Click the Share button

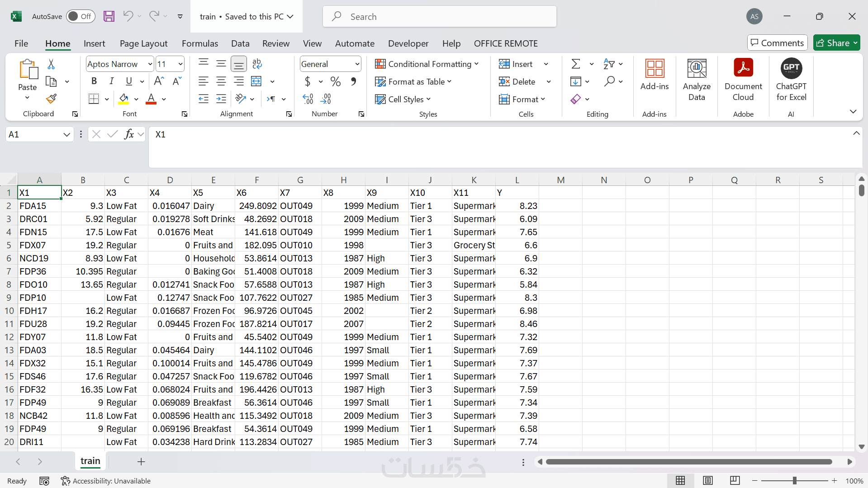pyautogui.click(x=836, y=43)
